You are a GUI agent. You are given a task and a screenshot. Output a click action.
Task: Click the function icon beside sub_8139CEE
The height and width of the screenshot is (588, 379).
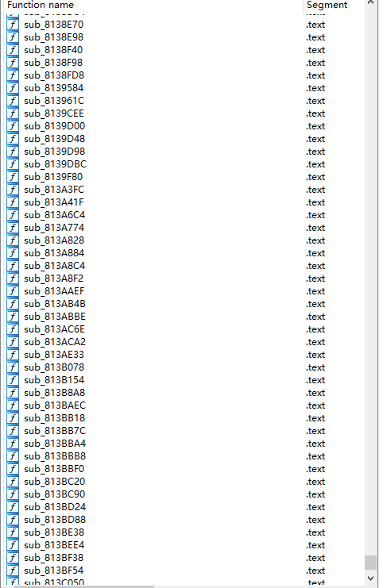(13, 113)
